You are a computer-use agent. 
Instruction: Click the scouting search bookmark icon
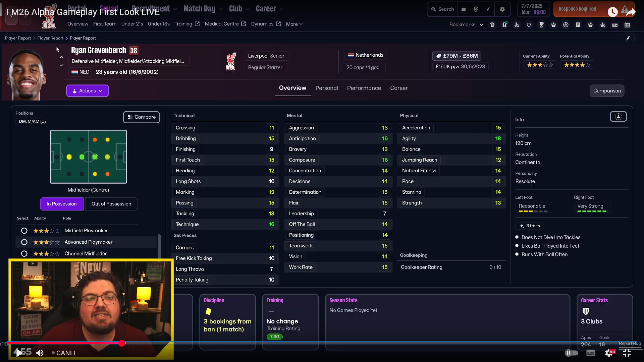pyautogui.click(x=517, y=25)
